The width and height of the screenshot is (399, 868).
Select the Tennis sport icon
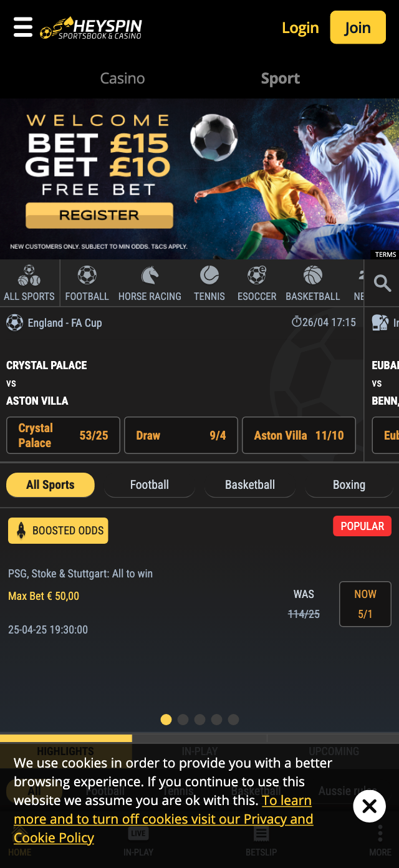209,283
